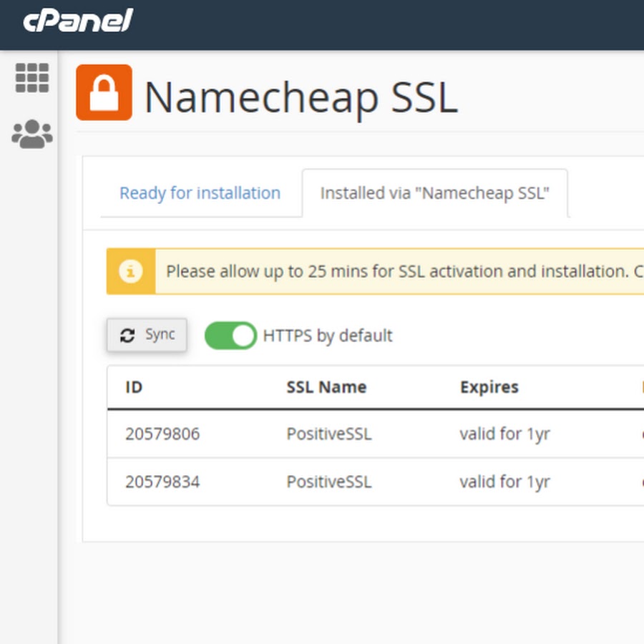Select certificate ID 20579834

(x=162, y=482)
